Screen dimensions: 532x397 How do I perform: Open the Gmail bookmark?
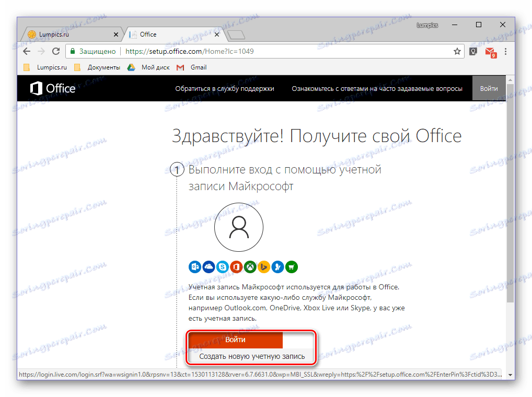coord(192,67)
